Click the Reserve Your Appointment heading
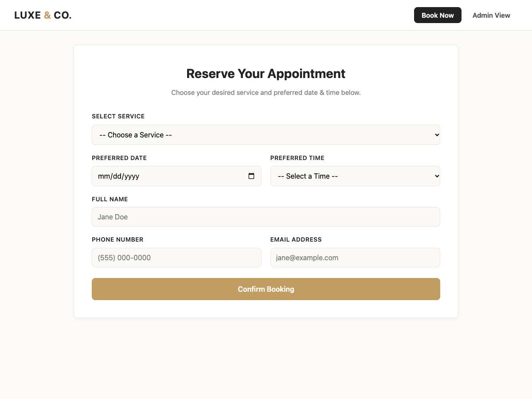532x399 pixels. click(266, 74)
